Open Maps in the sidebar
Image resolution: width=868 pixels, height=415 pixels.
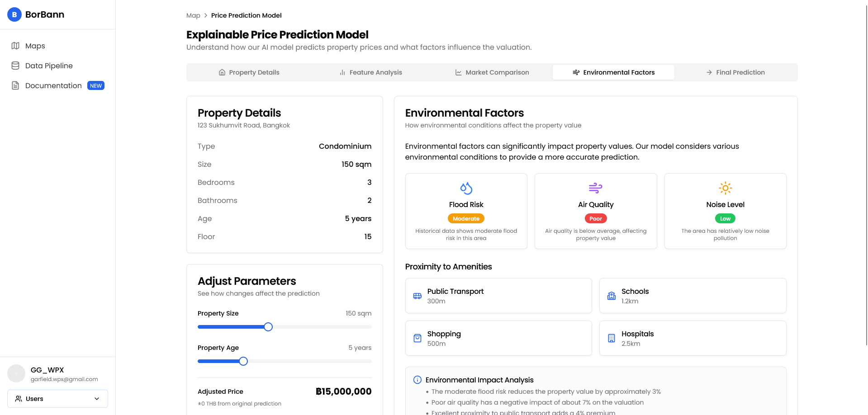[35, 46]
